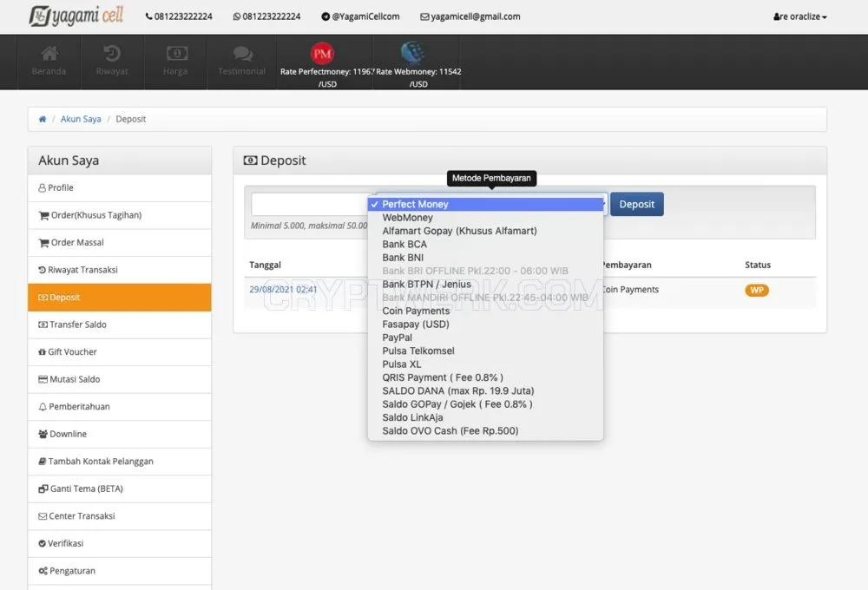Click the deposit amount input field
Image resolution: width=868 pixels, height=590 pixels.
pos(310,204)
